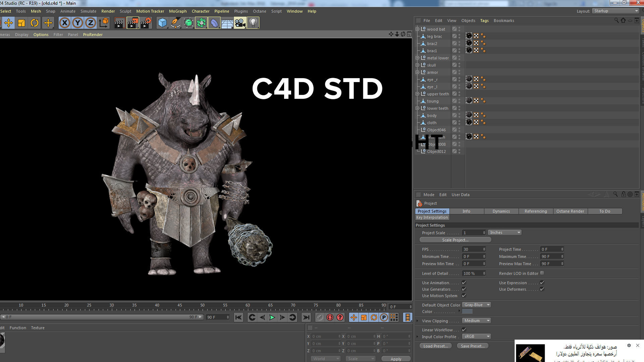644x362 pixels.
Task: Open the Character menu
Action: click(x=201, y=11)
